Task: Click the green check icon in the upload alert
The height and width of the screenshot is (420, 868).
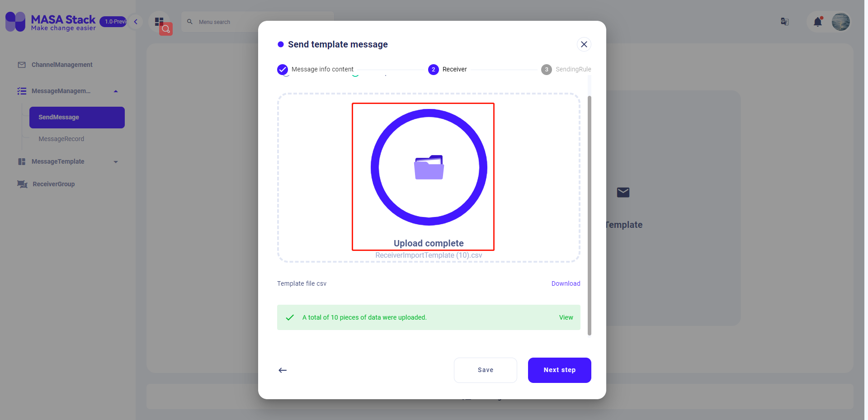Action: [290, 317]
